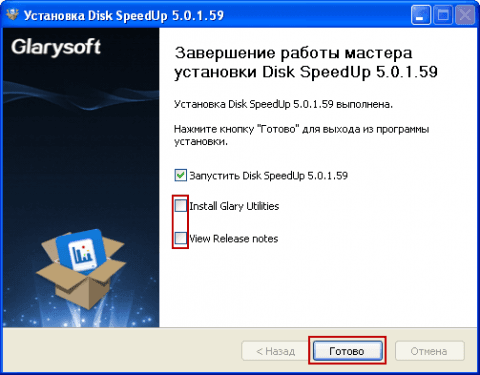Close the installer with the X button
480x375 pixels.
click(x=465, y=15)
